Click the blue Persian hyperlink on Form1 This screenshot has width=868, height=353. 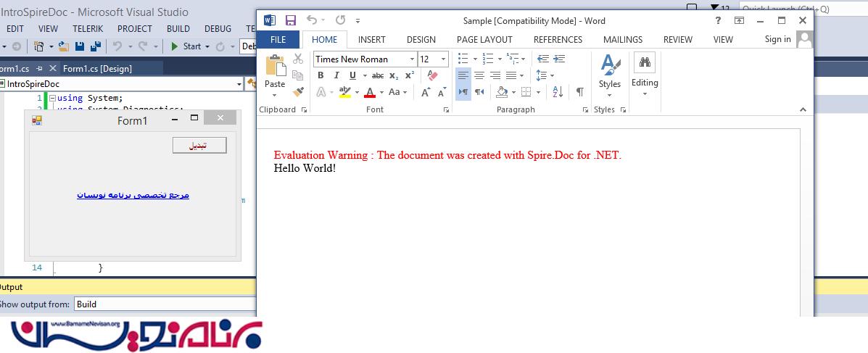pyautogui.click(x=133, y=195)
